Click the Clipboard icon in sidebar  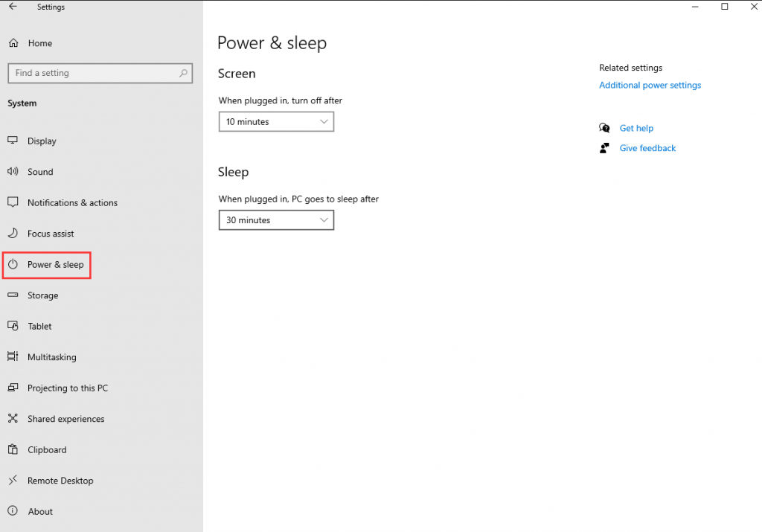pyautogui.click(x=13, y=449)
